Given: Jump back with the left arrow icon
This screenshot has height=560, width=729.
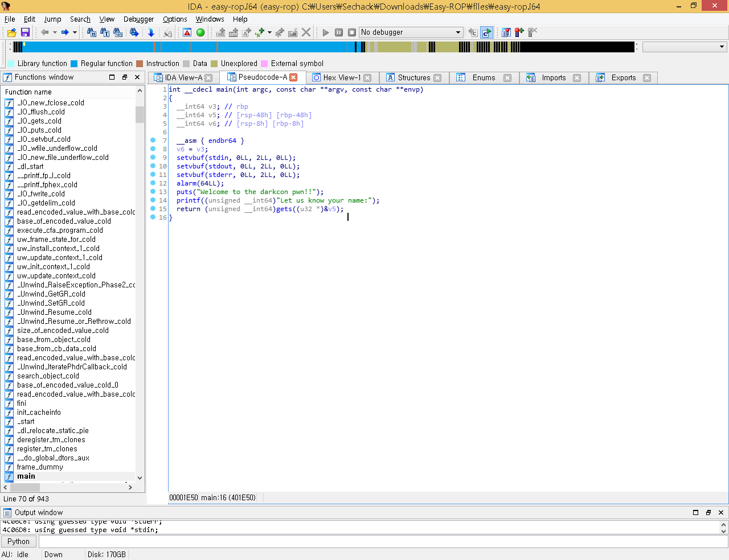Looking at the screenshot, I should point(44,32).
